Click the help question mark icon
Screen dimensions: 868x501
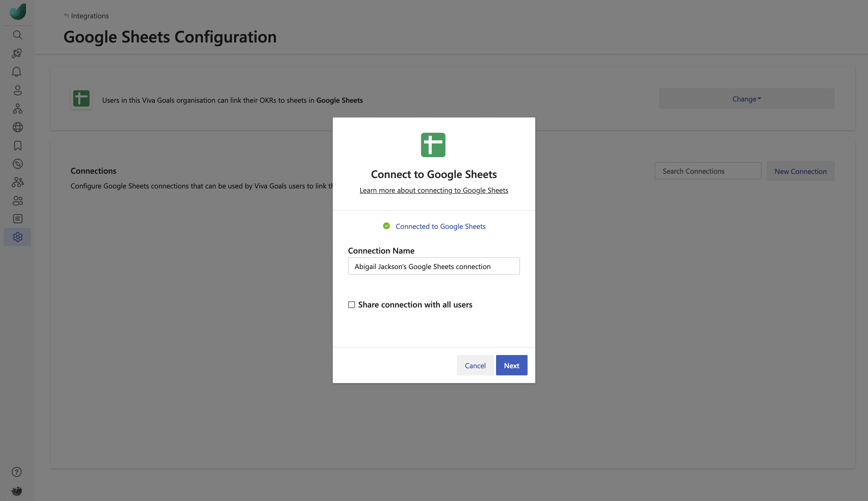(17, 472)
